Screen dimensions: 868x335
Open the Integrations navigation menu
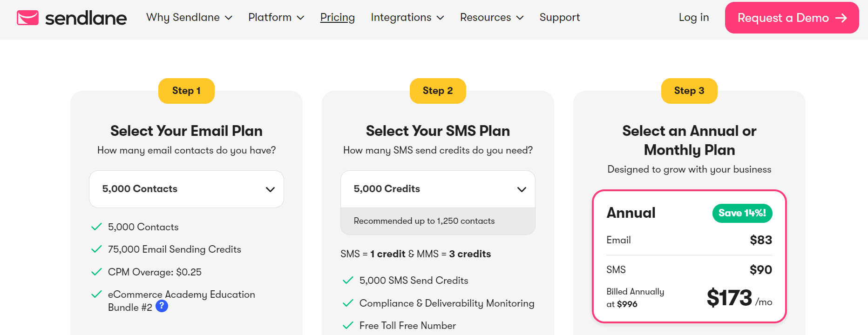[407, 18]
